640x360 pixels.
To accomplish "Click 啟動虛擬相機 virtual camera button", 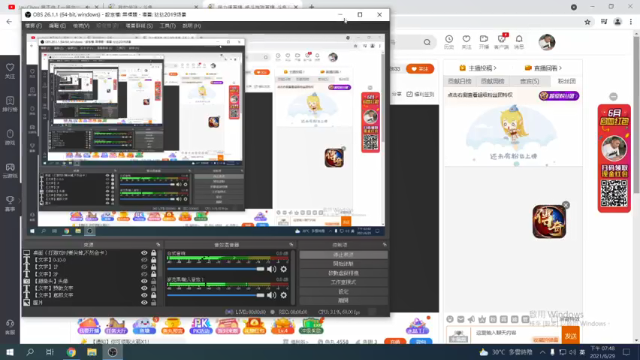I will coord(343,273).
